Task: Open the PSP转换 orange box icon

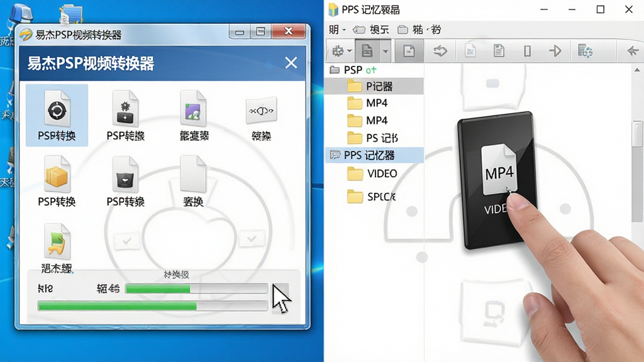Action: pyautogui.click(x=57, y=180)
